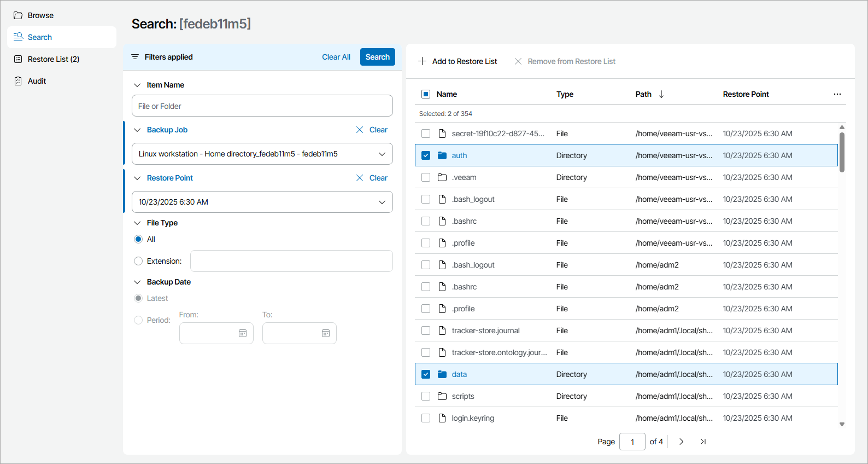Open the Restore Point dropdown
Viewport: 868px width, 464px height.
coord(382,202)
